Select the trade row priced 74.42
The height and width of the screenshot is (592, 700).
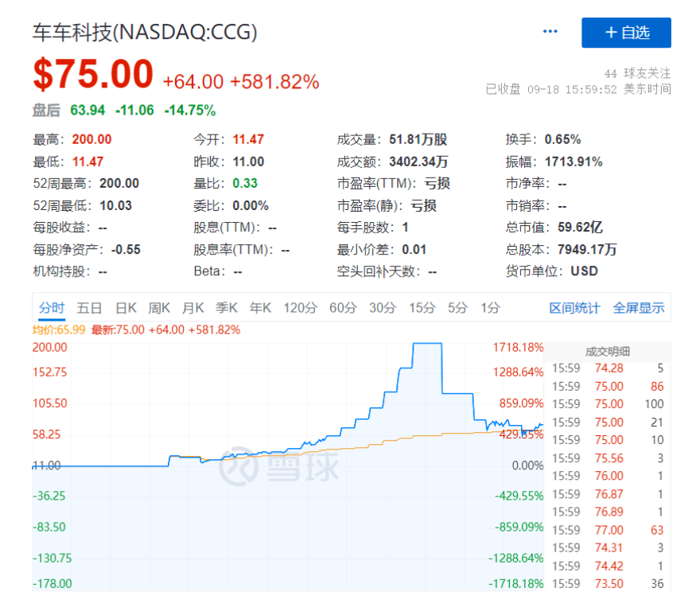coord(608,566)
